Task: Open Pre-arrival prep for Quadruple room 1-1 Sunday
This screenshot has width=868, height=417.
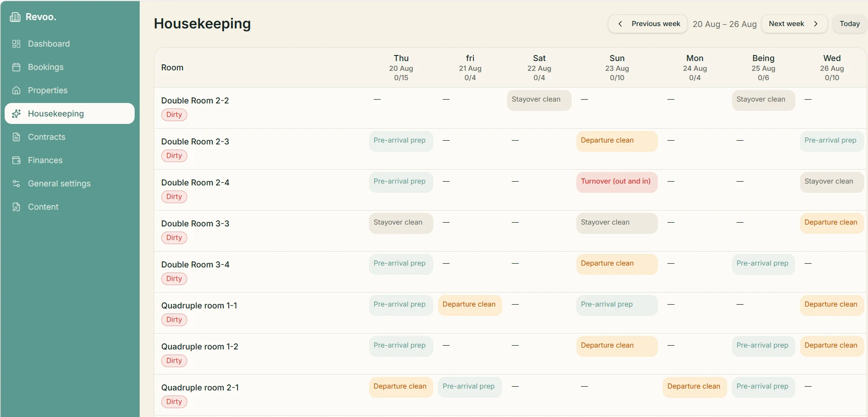Action: point(617,305)
